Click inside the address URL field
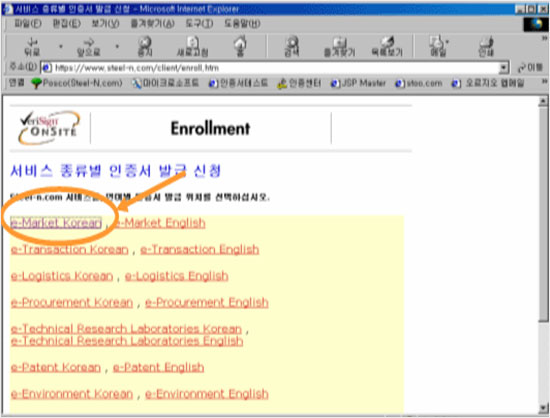Screen dimensions: 550x418 (275, 67)
